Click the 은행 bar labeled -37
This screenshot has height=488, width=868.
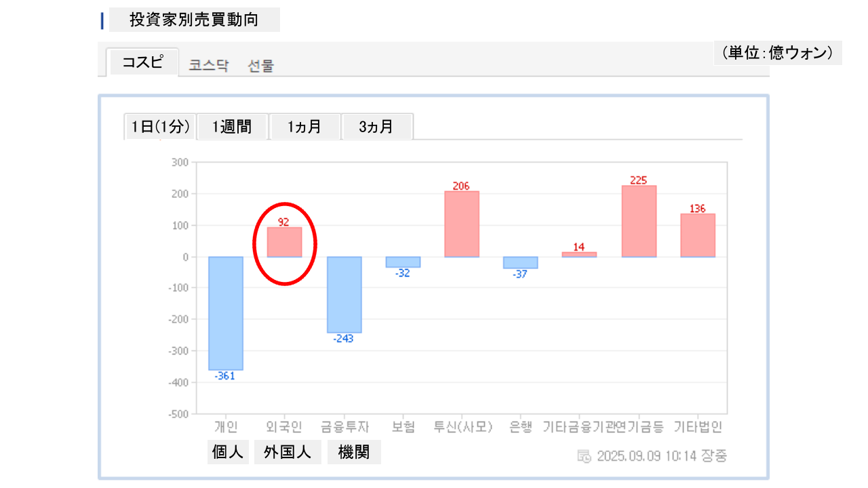click(x=520, y=262)
